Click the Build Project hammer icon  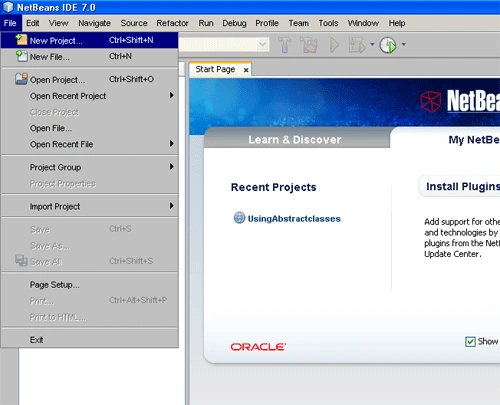click(284, 45)
